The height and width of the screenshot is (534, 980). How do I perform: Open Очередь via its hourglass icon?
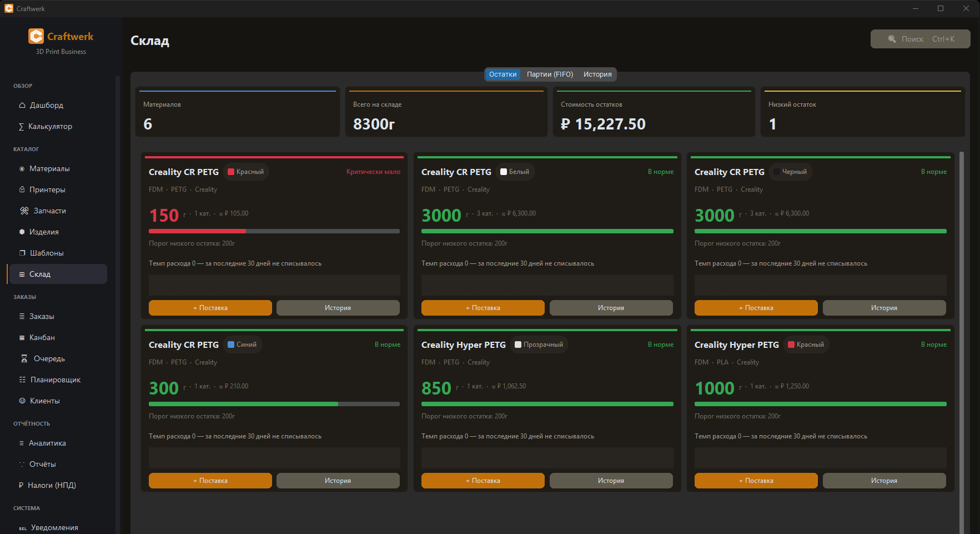[x=24, y=358]
